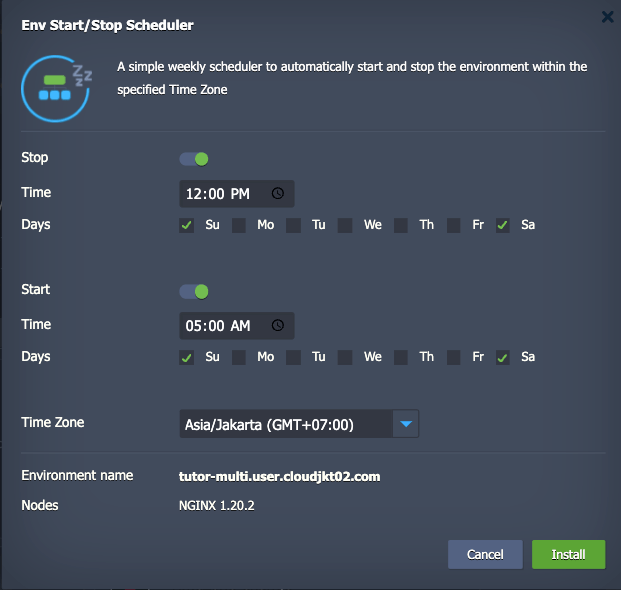Toggle the Stop switch off
This screenshot has height=590, width=621.
click(x=194, y=159)
